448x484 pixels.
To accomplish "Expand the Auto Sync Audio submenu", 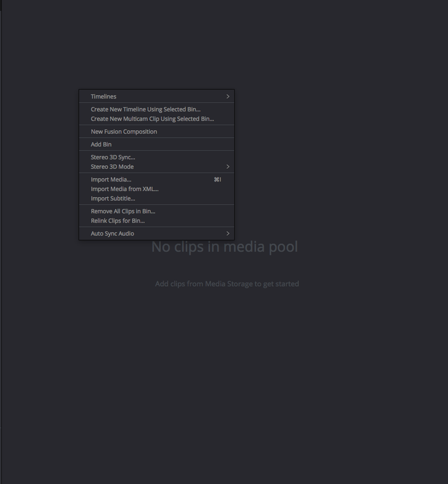I will tap(157, 234).
